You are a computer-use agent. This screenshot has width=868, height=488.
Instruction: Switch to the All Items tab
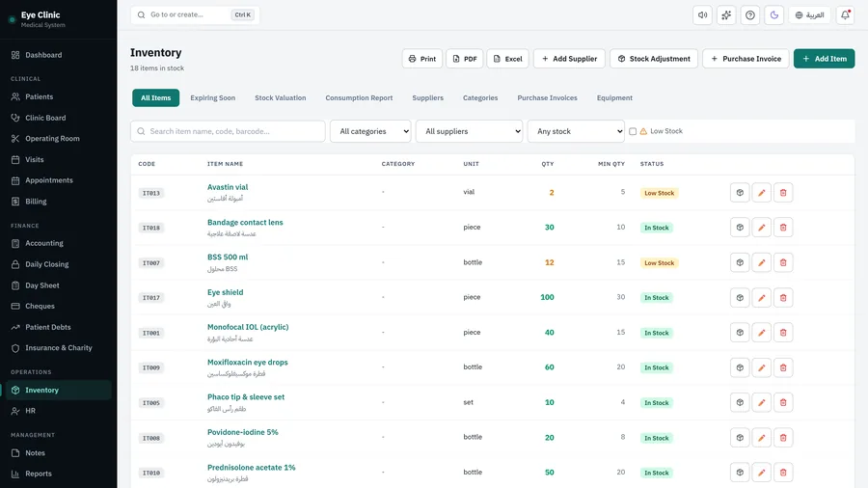155,98
